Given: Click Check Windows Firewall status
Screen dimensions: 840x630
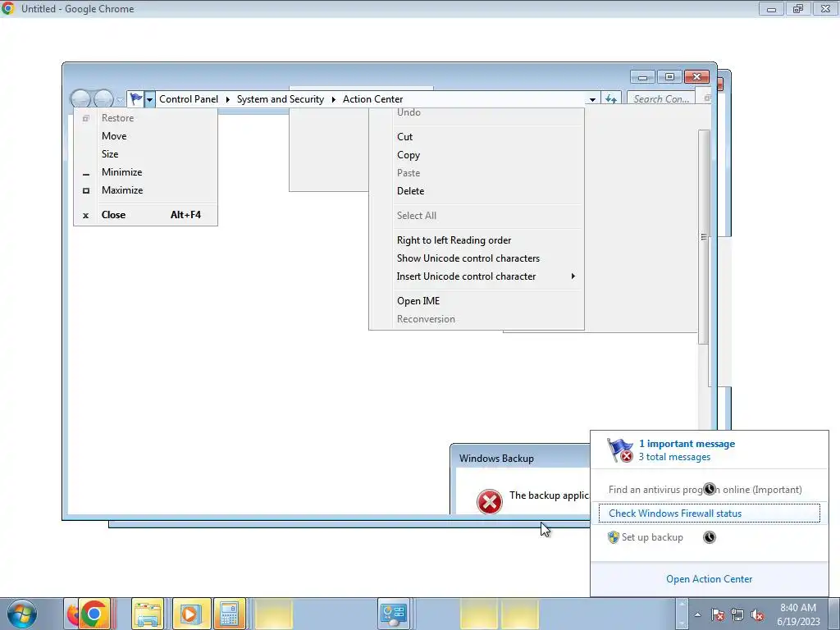Looking at the screenshot, I should click(x=710, y=514).
